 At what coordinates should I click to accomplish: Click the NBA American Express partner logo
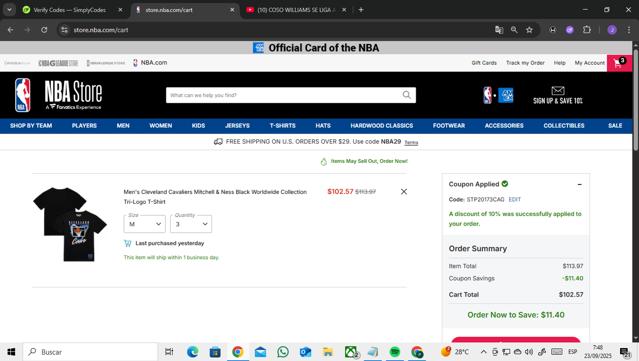(498, 95)
